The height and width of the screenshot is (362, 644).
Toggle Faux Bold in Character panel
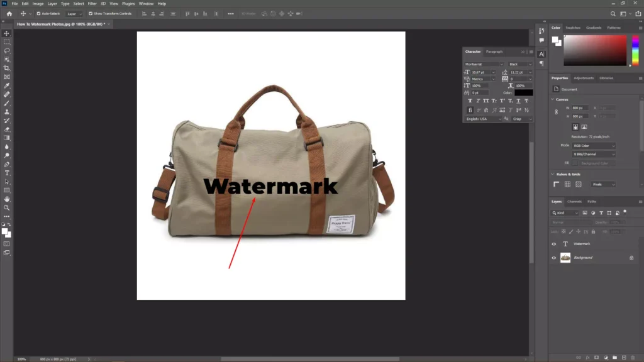470,101
